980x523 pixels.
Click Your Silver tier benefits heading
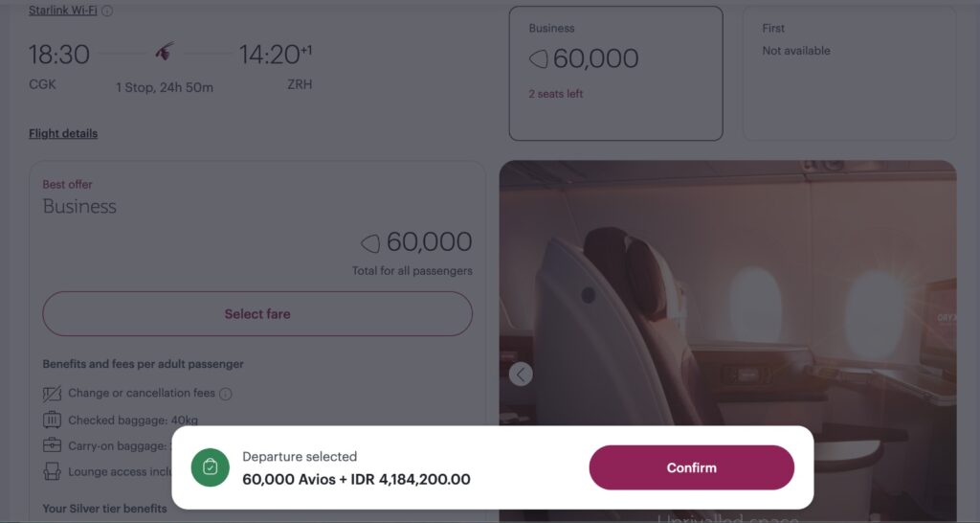coord(104,509)
